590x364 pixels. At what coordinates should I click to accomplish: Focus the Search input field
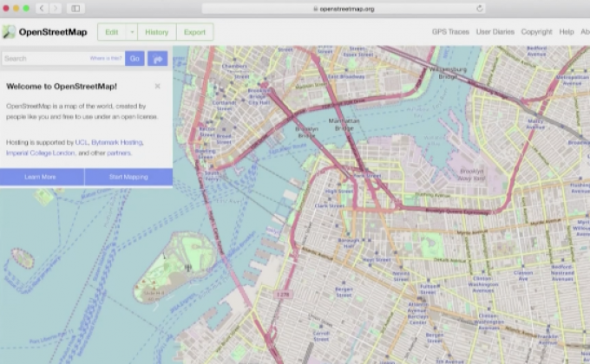click(x=43, y=59)
